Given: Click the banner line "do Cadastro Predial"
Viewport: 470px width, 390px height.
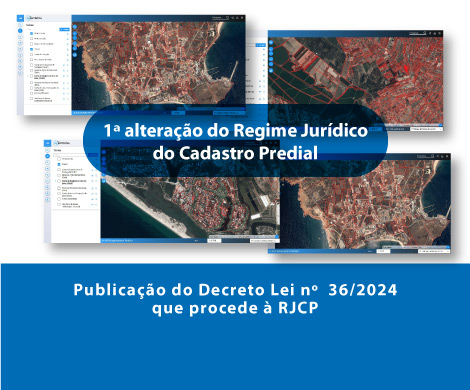Looking at the screenshot, I should [235, 153].
